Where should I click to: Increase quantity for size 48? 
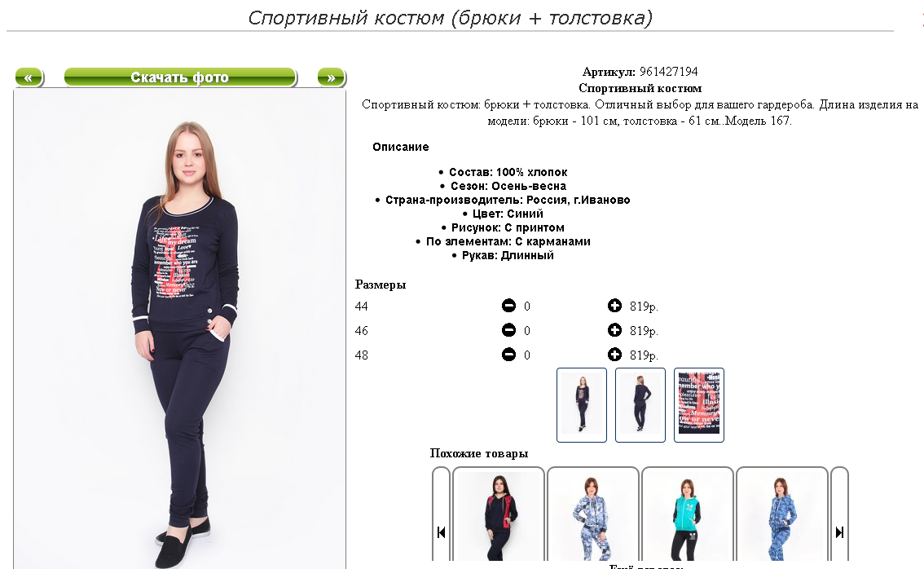pos(614,355)
